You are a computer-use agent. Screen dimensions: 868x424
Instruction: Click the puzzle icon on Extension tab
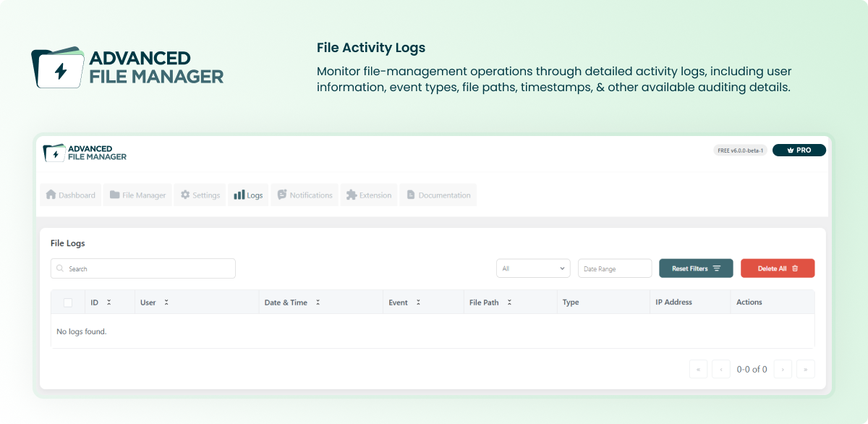click(352, 195)
